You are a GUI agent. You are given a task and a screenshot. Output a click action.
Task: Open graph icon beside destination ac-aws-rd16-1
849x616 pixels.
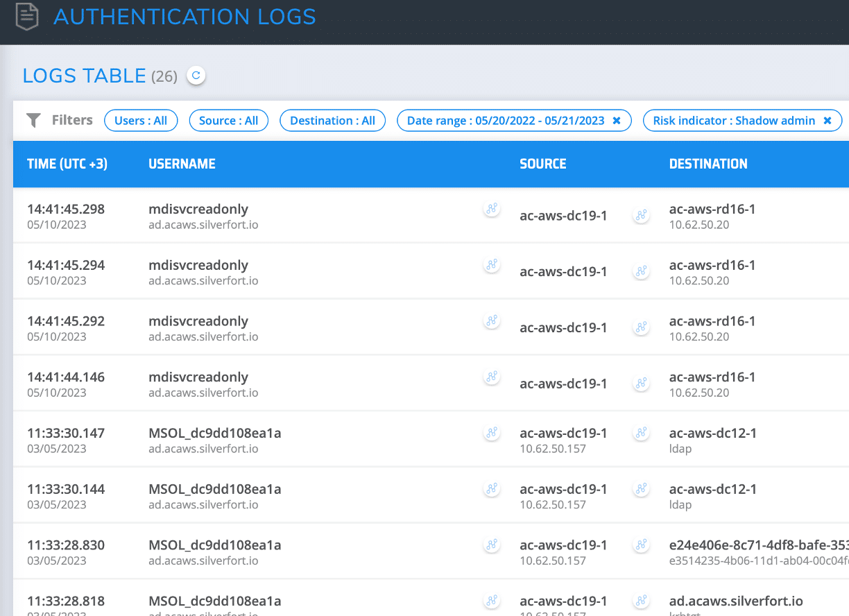(641, 215)
